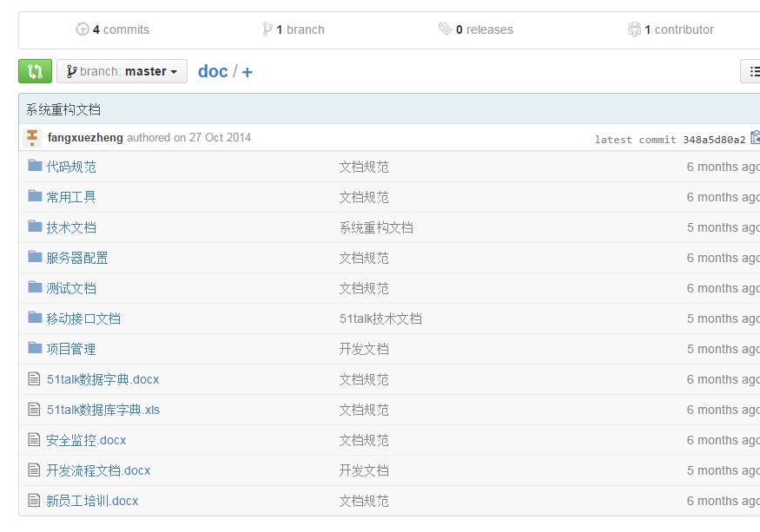Click the list view icon at far right
760x532 pixels.
pos(750,71)
